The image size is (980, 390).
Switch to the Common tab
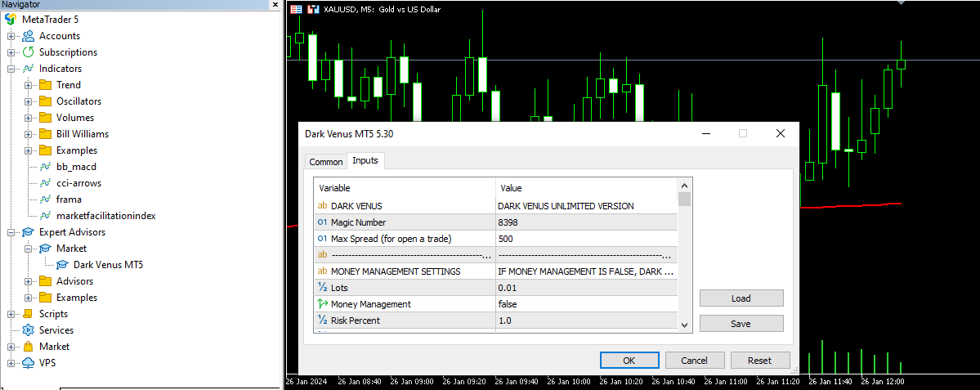pos(325,162)
